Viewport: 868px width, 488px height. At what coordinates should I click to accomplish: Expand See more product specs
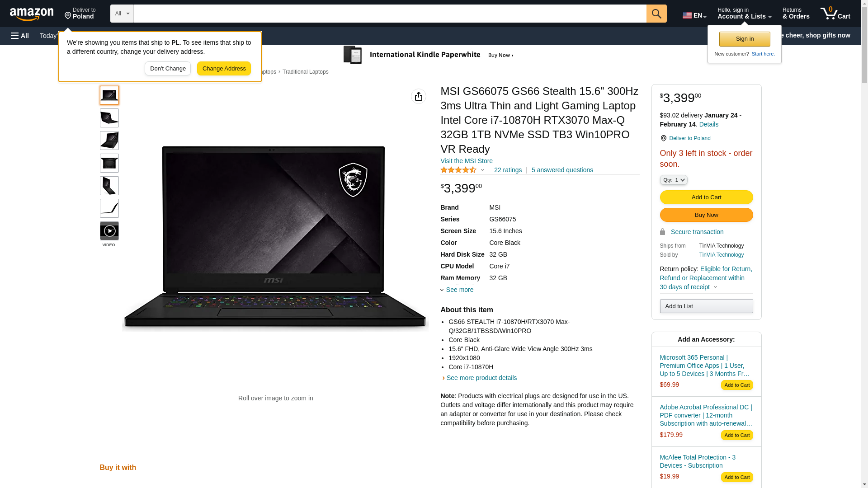[x=457, y=290]
